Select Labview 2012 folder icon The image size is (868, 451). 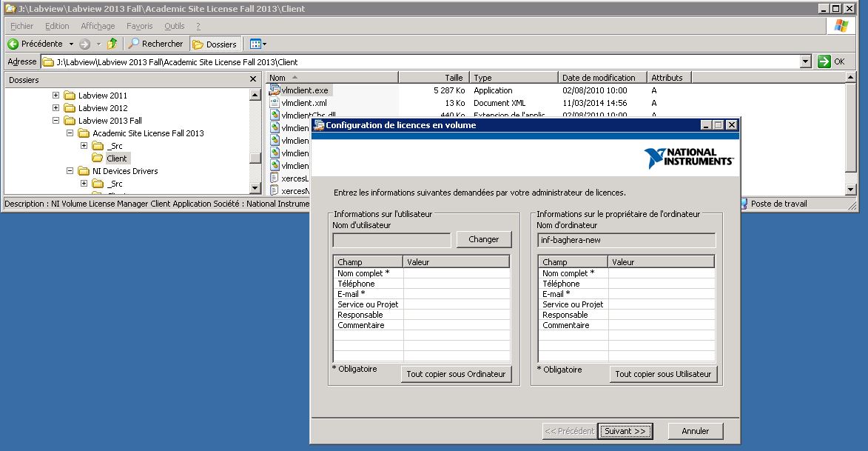click(x=70, y=108)
